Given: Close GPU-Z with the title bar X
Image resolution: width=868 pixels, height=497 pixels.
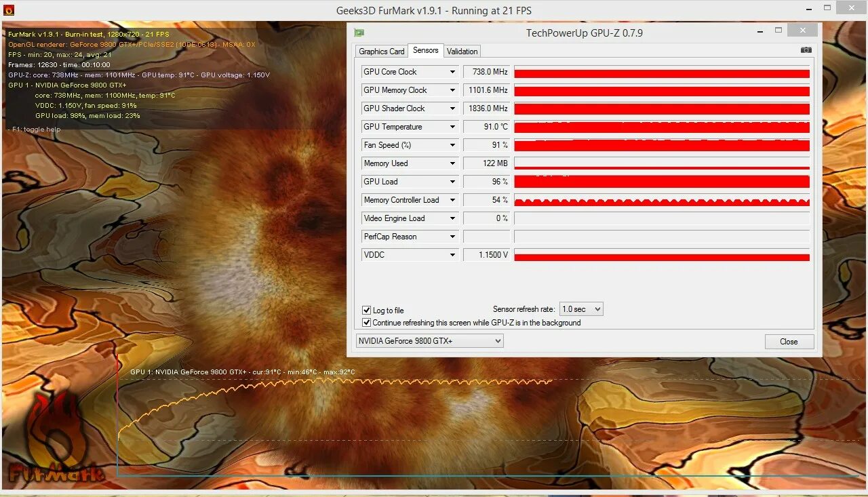Looking at the screenshot, I should [x=803, y=31].
